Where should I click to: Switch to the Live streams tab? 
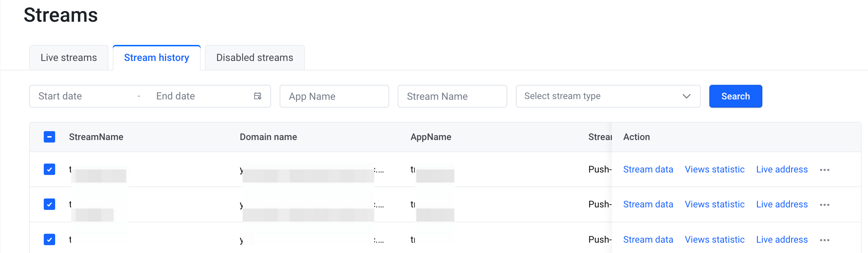click(69, 58)
